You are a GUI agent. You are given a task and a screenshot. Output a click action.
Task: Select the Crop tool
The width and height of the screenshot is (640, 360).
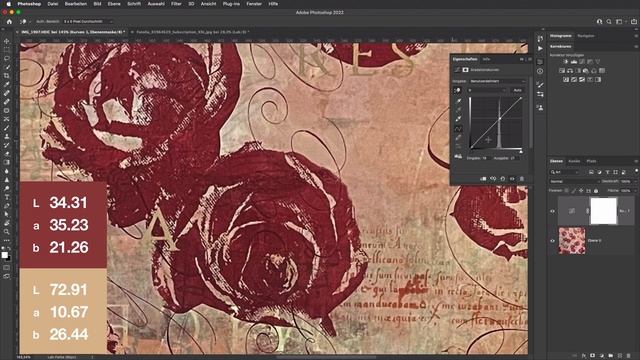7,76
